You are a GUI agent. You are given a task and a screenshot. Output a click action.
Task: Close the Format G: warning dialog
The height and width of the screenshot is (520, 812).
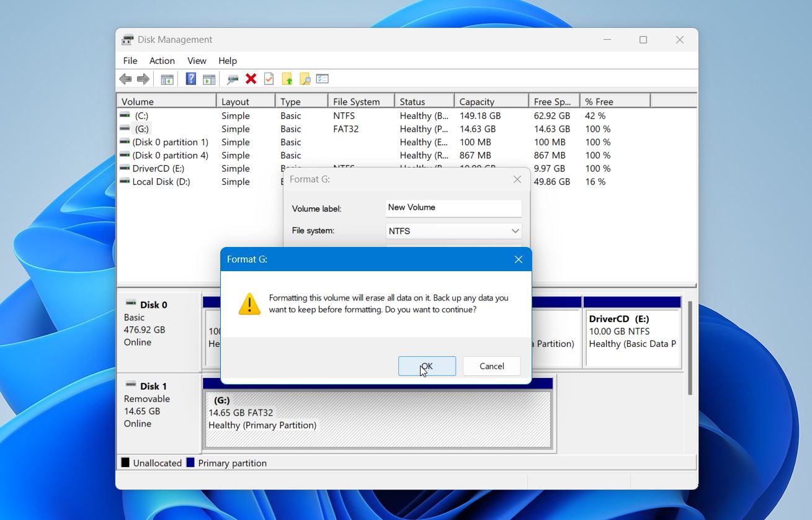pos(519,259)
